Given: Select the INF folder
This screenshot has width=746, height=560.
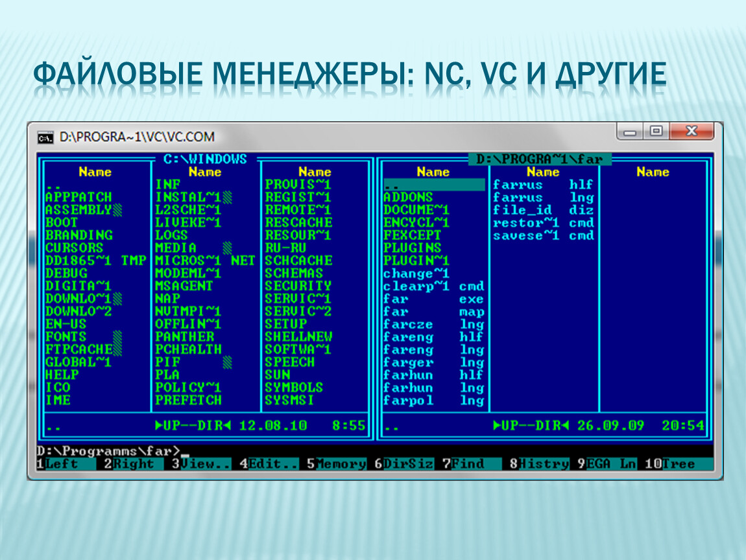Looking at the screenshot, I should pos(167,185).
